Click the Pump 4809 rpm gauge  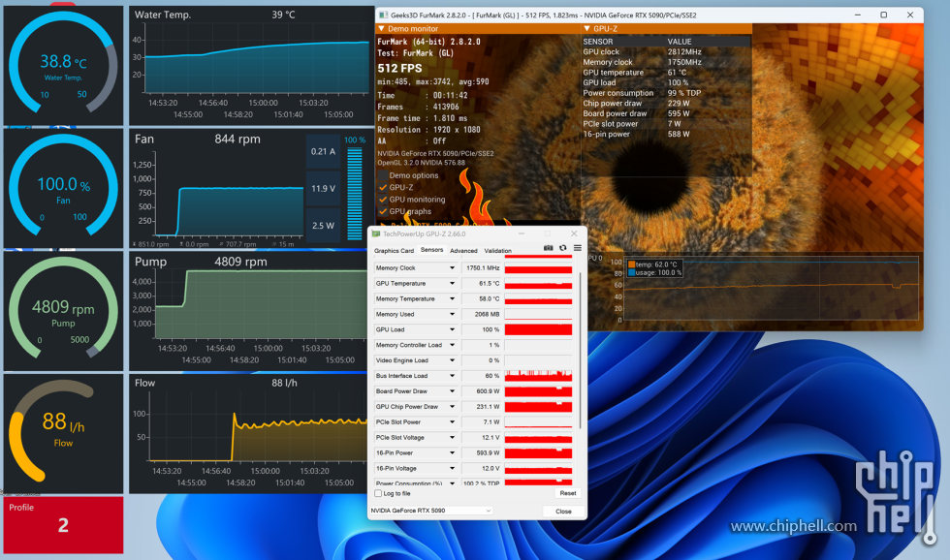(x=63, y=311)
